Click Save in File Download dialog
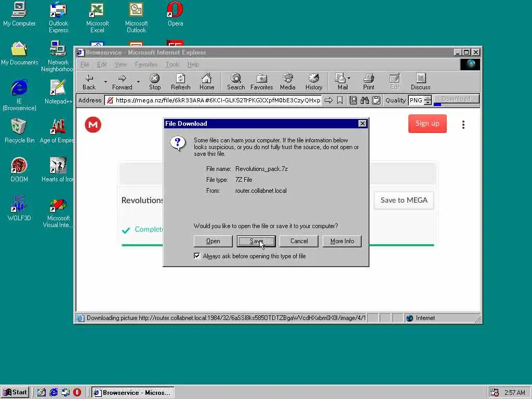The image size is (532, 399). click(256, 241)
